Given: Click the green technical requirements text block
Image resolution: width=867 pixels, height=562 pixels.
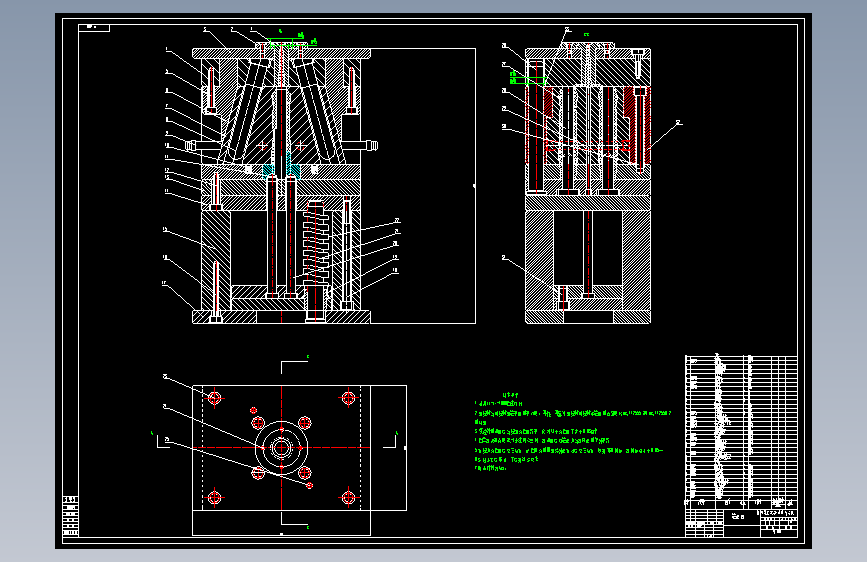Looking at the screenshot, I should 572,431.
